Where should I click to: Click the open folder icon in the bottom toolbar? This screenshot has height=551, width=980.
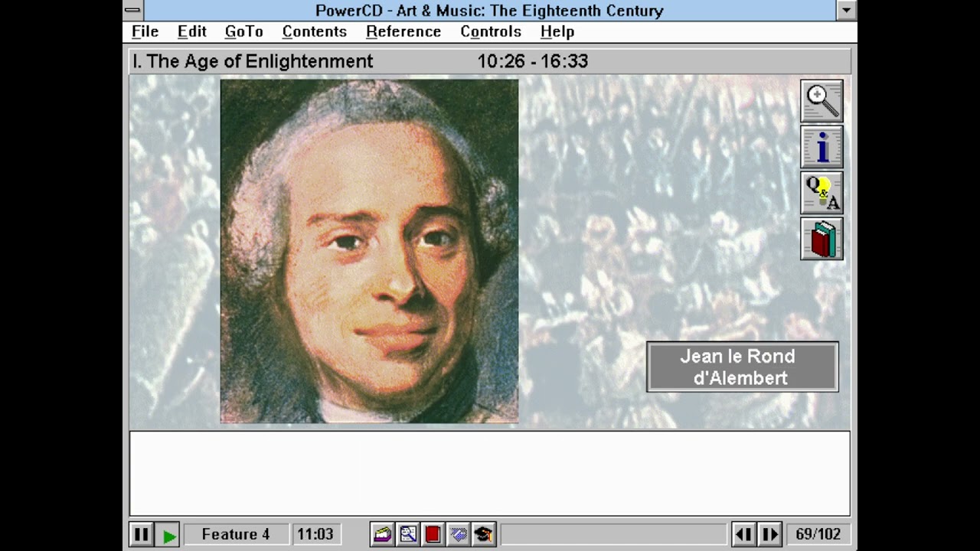[x=382, y=534]
